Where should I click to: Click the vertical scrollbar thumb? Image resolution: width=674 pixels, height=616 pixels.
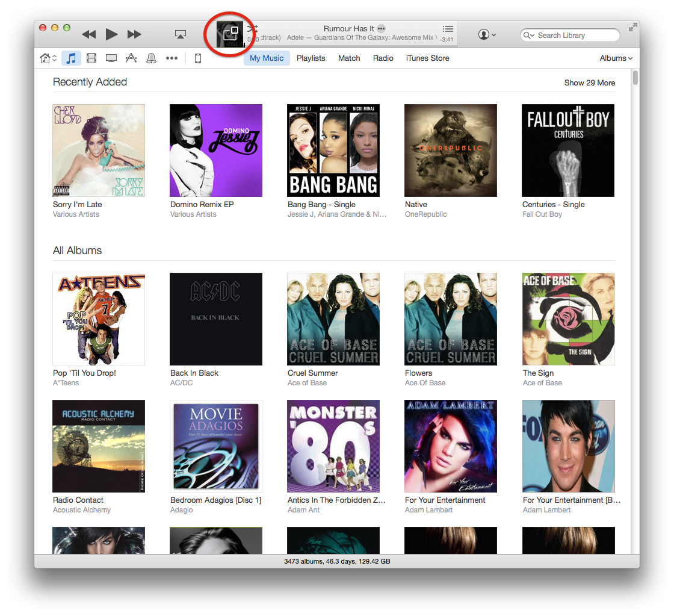pyautogui.click(x=635, y=78)
